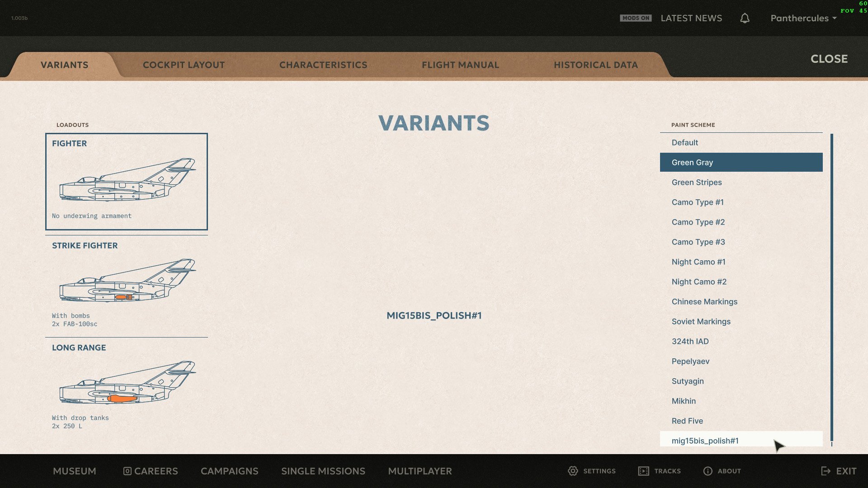Screen dimensions: 868x488
Task: Choose the Default paint scheme
Action: 741,142
